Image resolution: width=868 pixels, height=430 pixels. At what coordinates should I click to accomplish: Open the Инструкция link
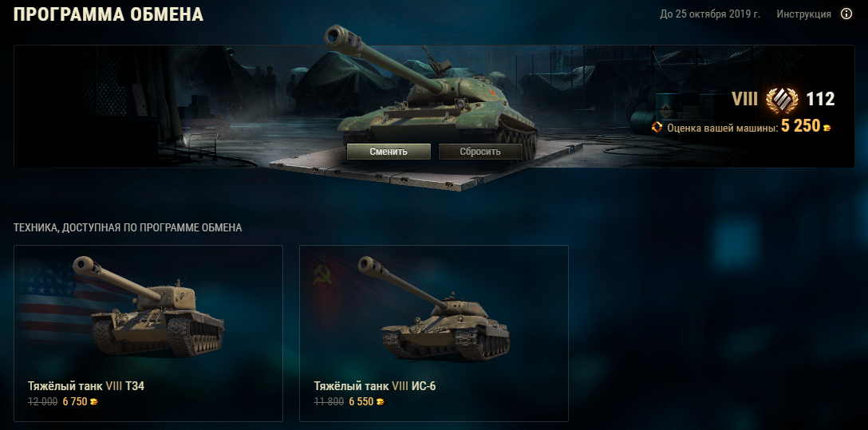click(804, 14)
